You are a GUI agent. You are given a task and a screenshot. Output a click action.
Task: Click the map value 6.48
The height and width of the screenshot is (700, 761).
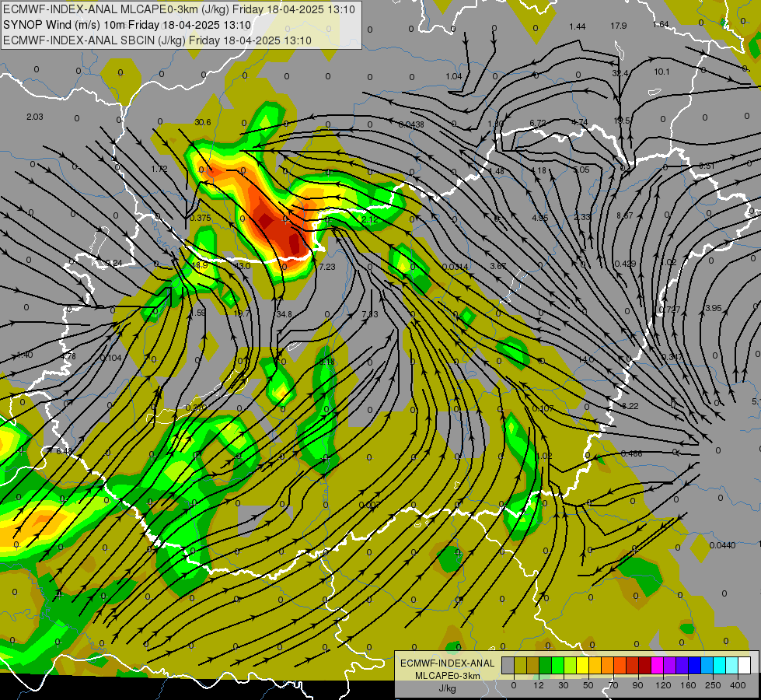click(x=64, y=451)
